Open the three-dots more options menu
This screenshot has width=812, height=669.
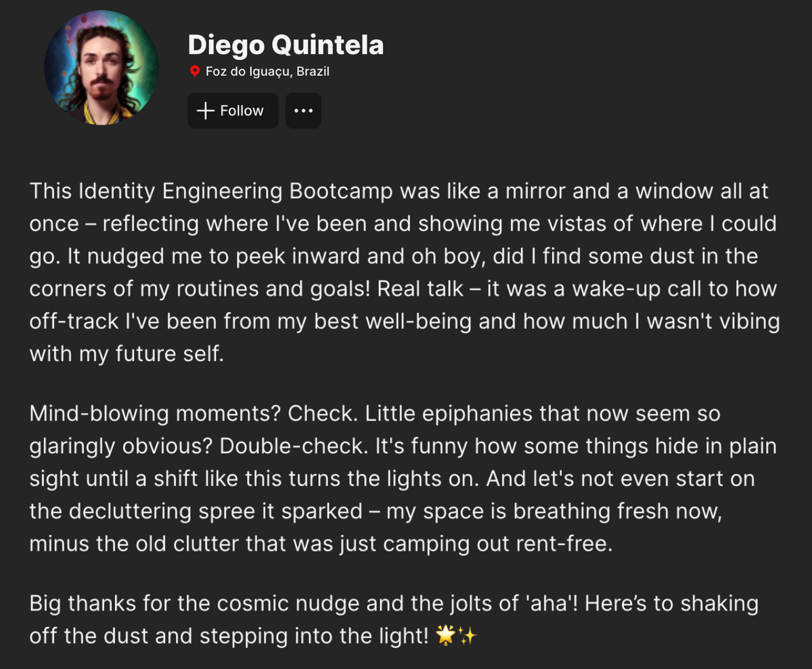click(x=303, y=110)
